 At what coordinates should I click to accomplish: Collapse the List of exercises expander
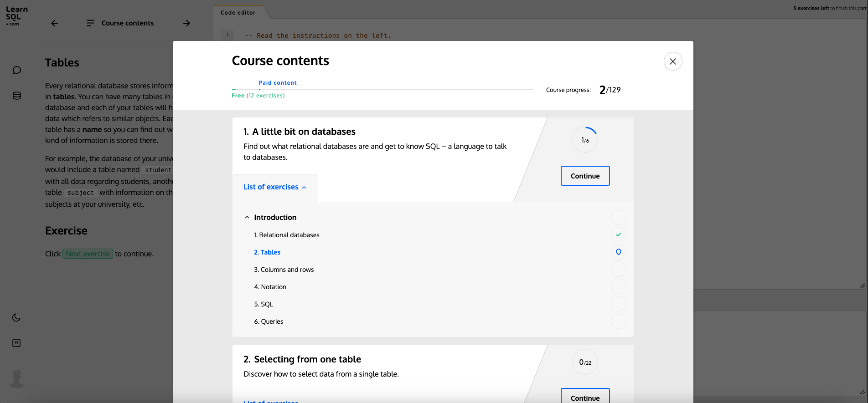(275, 187)
